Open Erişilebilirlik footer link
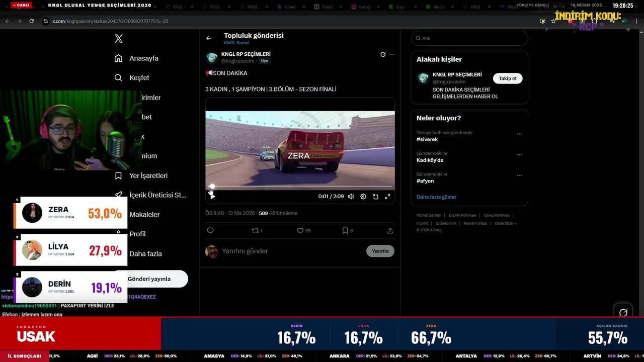Screen dimensions: 644x362 point(446,223)
